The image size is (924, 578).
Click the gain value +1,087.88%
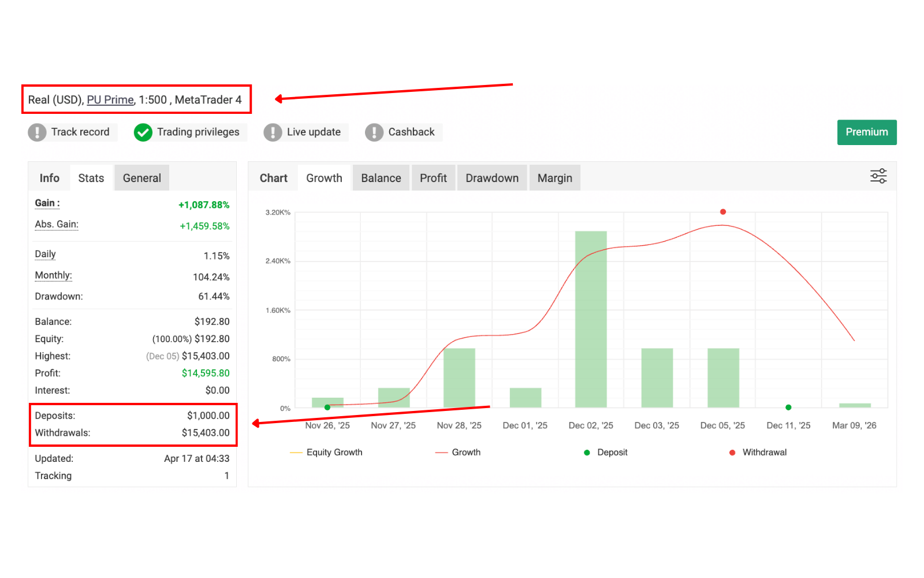(204, 205)
